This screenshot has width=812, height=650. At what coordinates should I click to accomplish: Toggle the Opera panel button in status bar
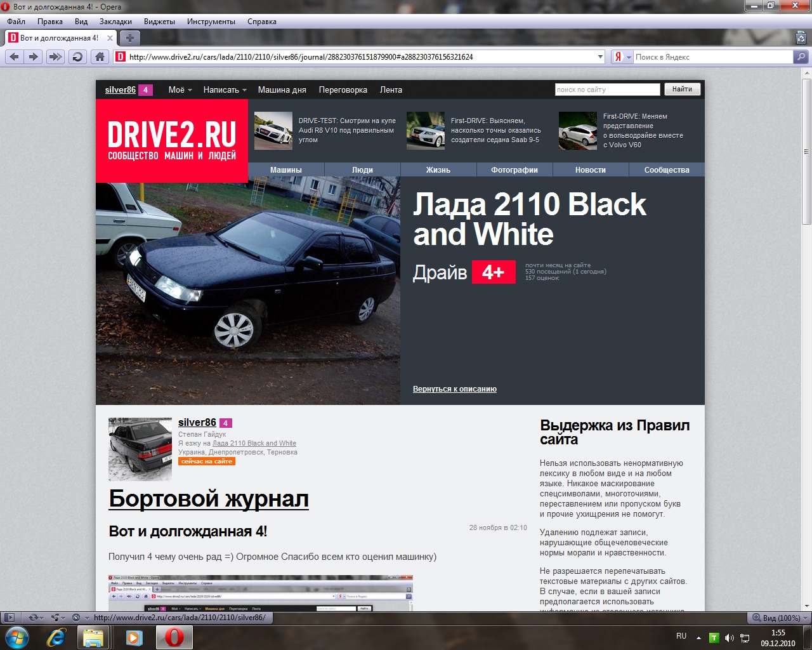10,617
